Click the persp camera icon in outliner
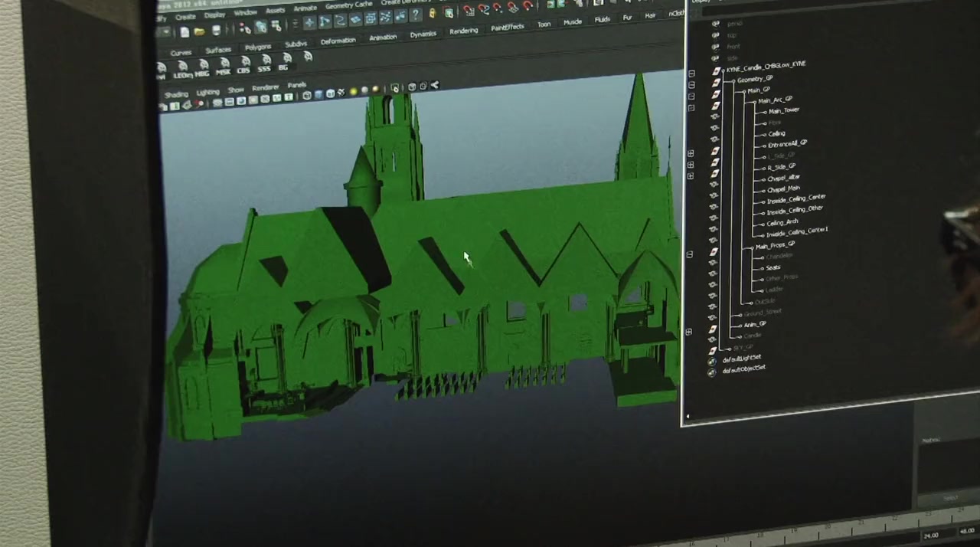Viewport: 980px width, 547px height. coord(716,24)
